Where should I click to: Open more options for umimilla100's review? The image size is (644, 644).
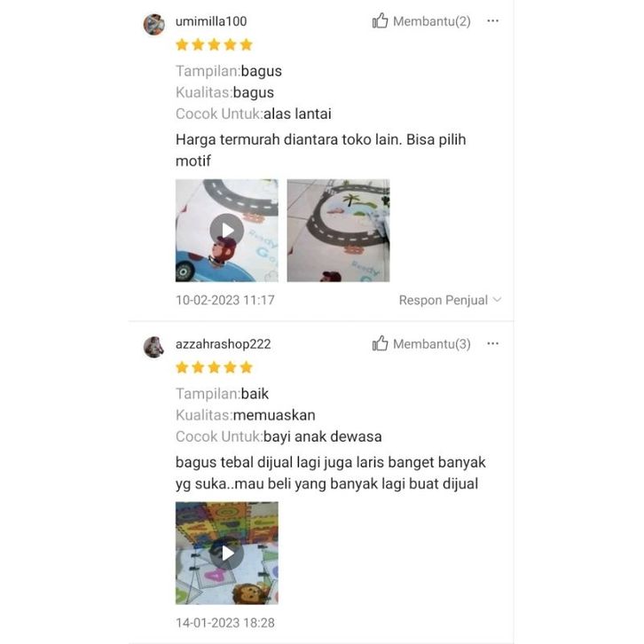[x=493, y=20]
